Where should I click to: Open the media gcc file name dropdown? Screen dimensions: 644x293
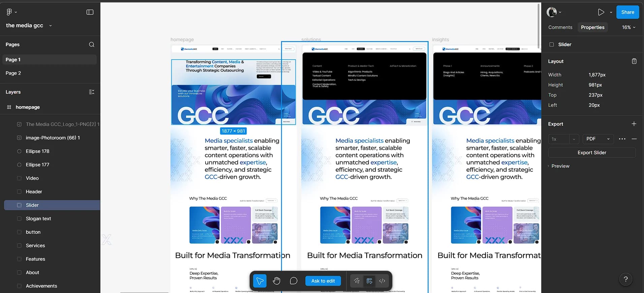(x=51, y=26)
